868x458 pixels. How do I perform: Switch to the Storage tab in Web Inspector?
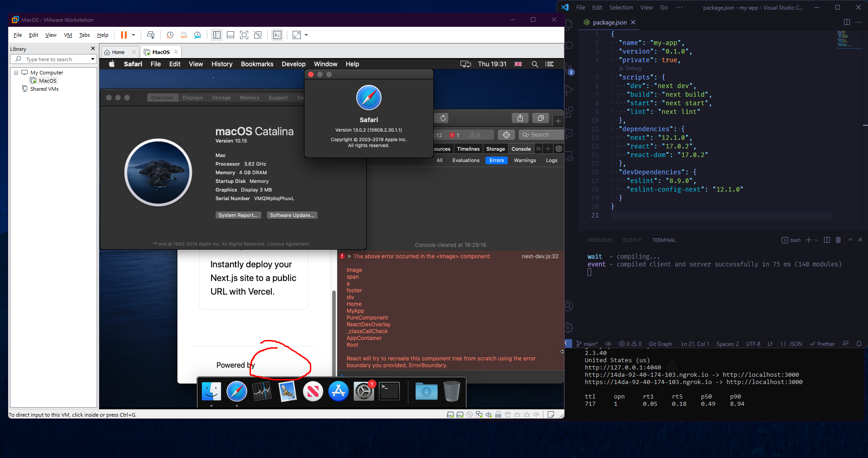click(495, 148)
